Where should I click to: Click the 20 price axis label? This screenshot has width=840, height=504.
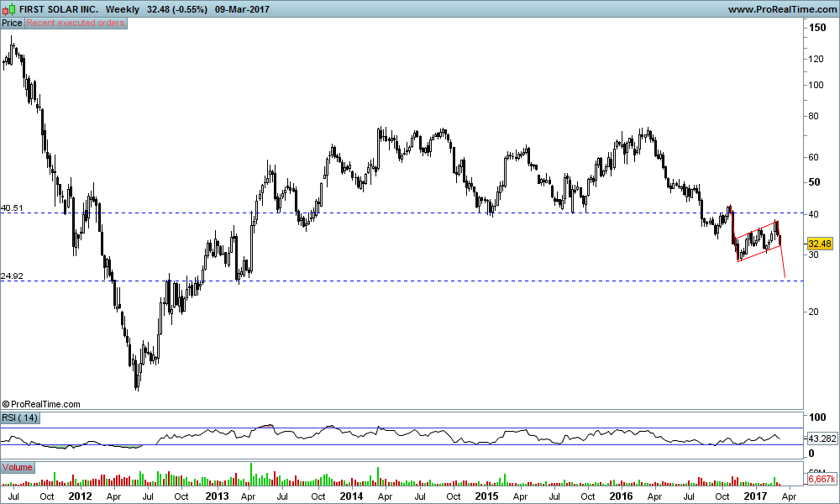(813, 312)
